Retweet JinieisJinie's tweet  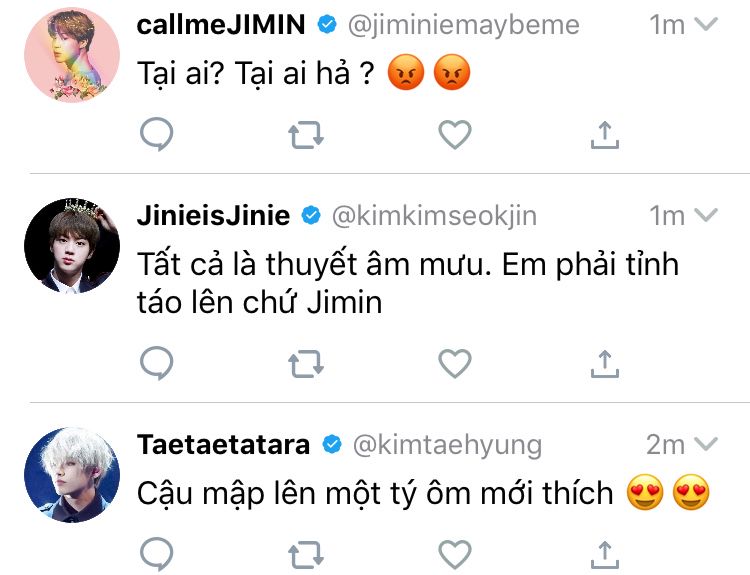point(306,364)
